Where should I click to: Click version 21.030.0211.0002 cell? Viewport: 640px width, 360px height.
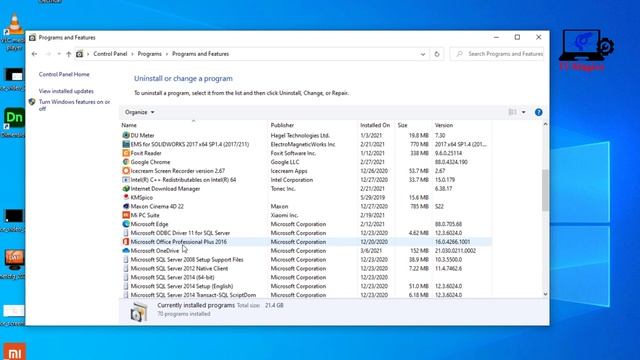(x=455, y=251)
